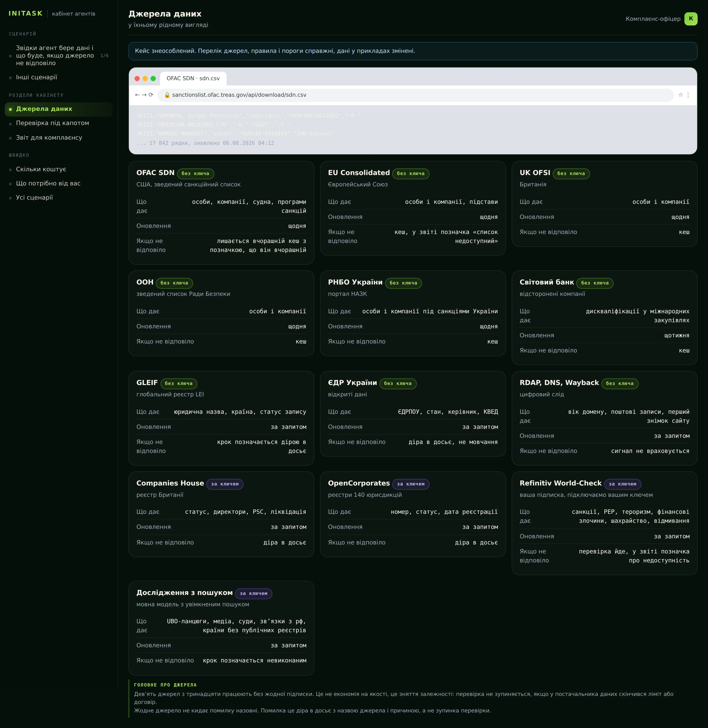Click "без ключа" badge next to UK OFSI
Image resolution: width=708 pixels, height=728 pixels.
point(571,174)
